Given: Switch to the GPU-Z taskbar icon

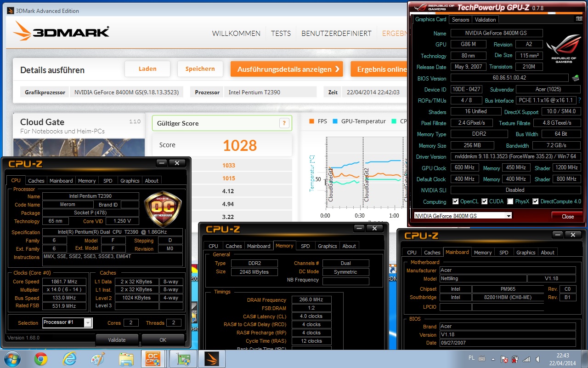Looking at the screenshot, I should point(184,359).
